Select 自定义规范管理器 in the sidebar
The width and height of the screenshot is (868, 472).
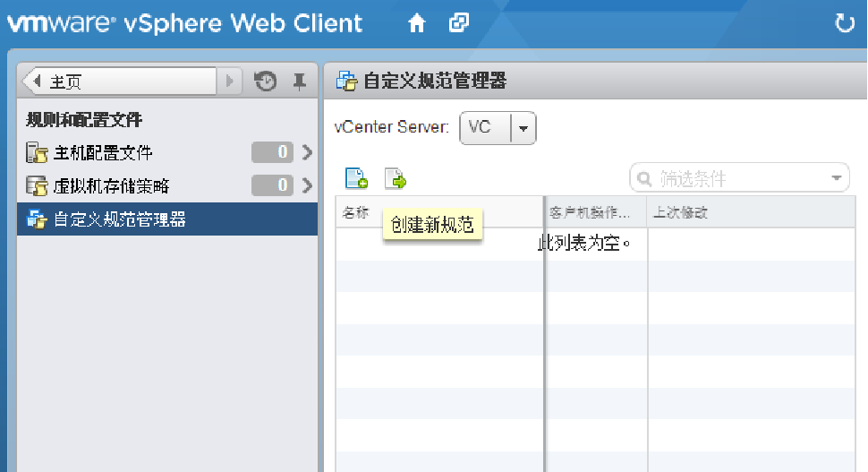[x=167, y=219]
